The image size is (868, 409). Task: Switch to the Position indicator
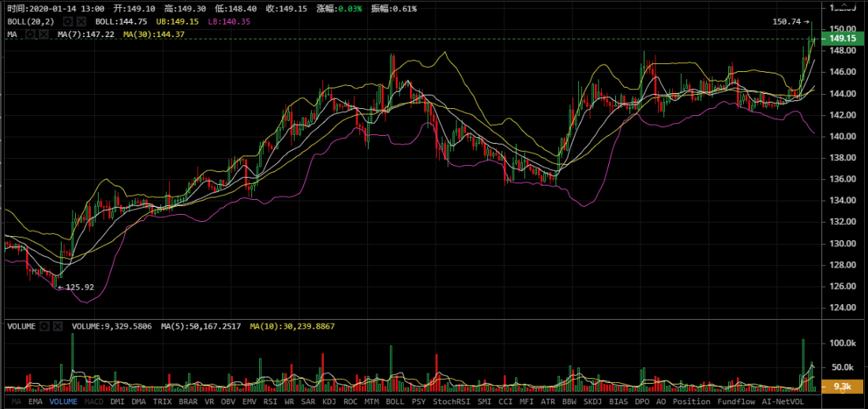click(691, 402)
